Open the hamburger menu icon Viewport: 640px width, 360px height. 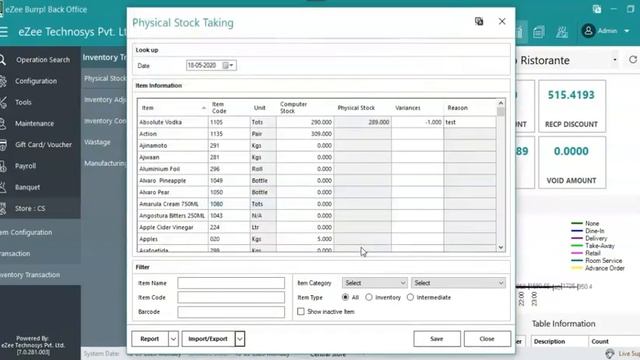[4, 32]
